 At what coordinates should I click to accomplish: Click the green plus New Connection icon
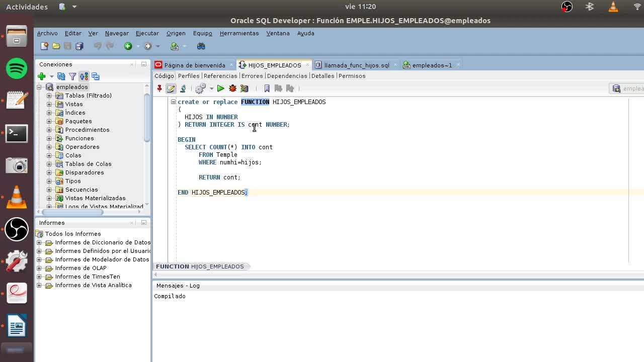click(x=42, y=76)
